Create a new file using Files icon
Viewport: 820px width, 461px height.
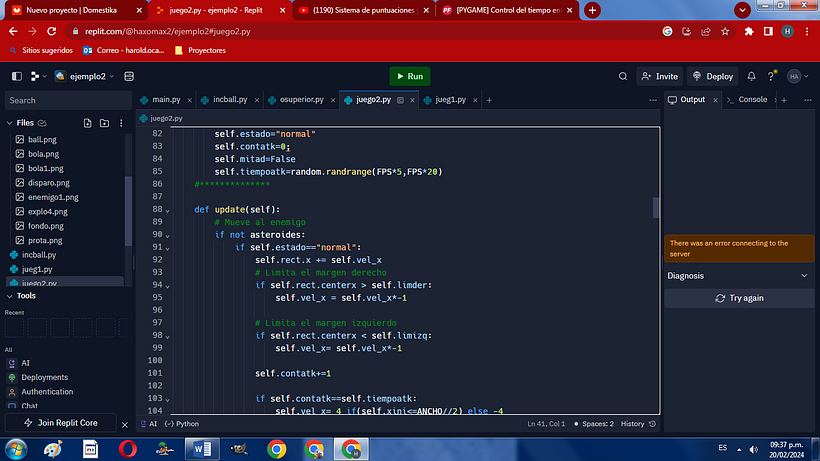(87, 123)
